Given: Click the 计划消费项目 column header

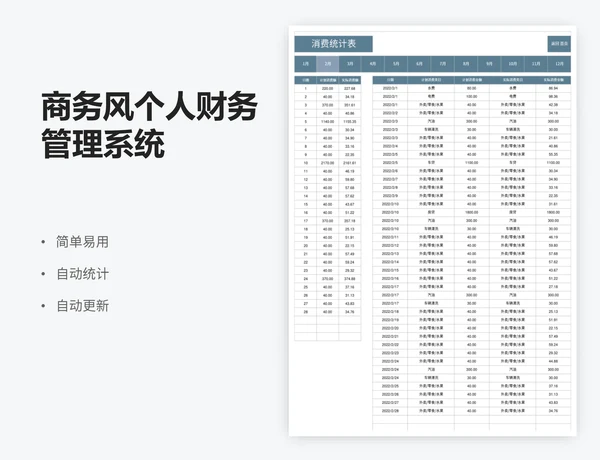Looking at the screenshot, I should 431,80.
